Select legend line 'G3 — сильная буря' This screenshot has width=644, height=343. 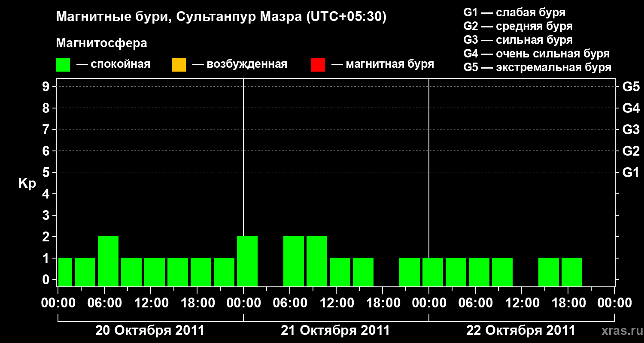518,40
